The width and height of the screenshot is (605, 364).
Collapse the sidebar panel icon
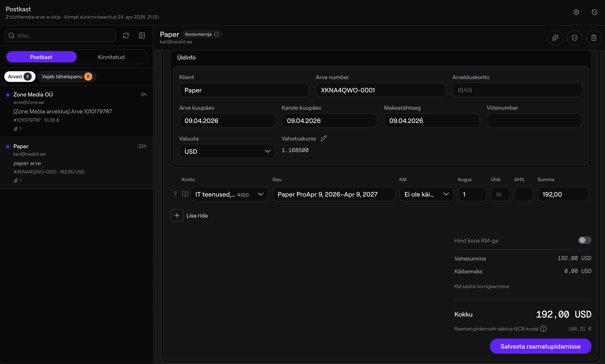click(142, 36)
